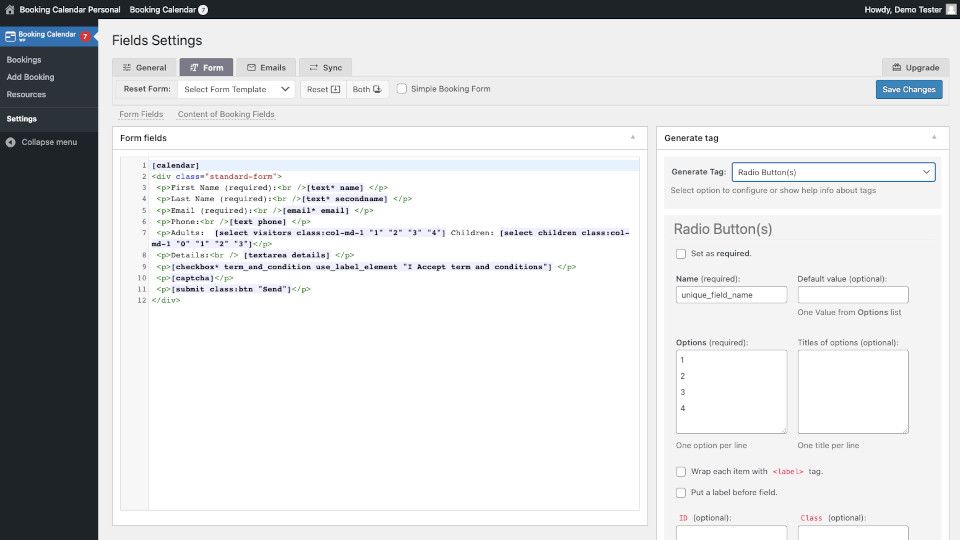
Task: Click the [textarea details] shortcode
Action: [287, 255]
